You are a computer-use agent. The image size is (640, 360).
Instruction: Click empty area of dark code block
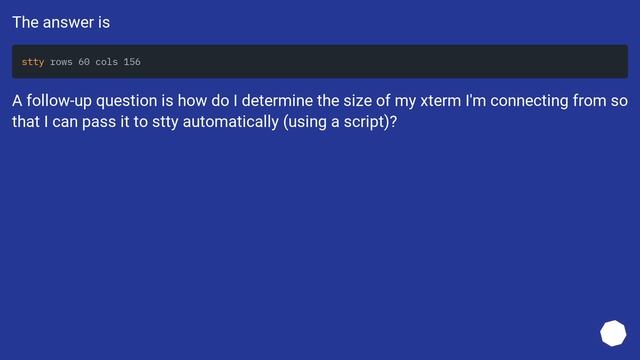384,62
